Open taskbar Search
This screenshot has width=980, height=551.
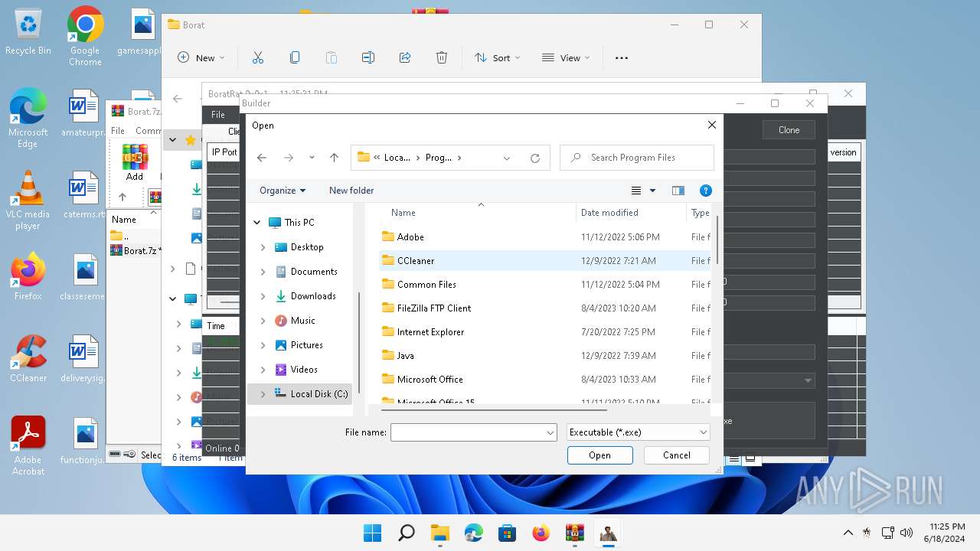click(407, 533)
